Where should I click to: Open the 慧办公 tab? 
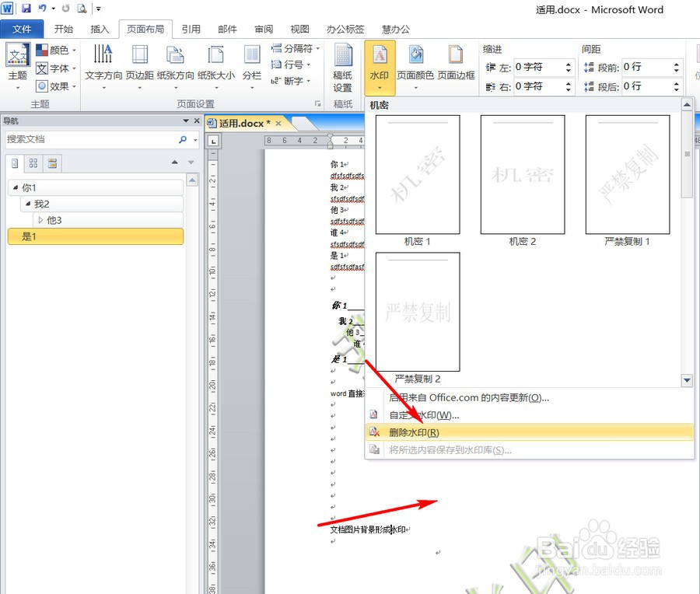coord(396,29)
